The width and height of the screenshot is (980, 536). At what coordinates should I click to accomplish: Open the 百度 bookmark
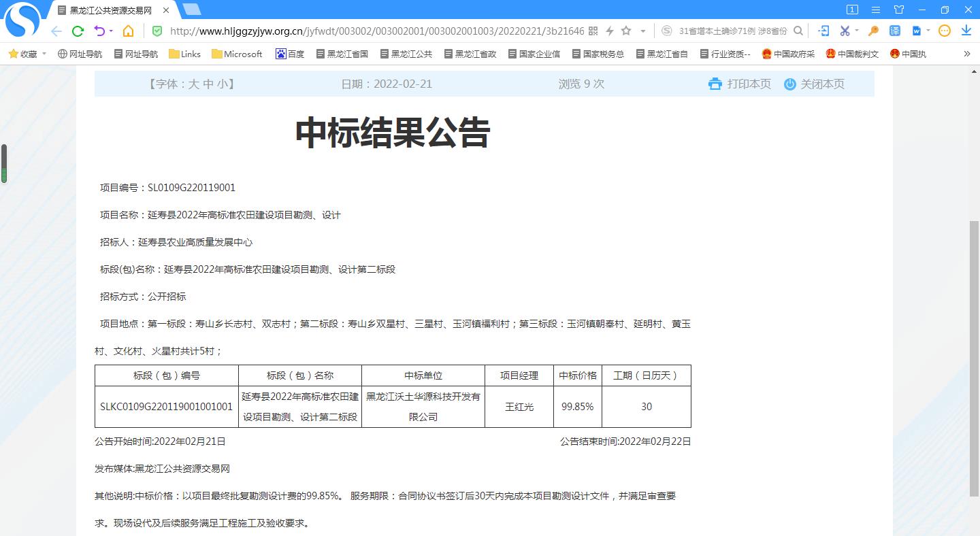tap(290, 54)
